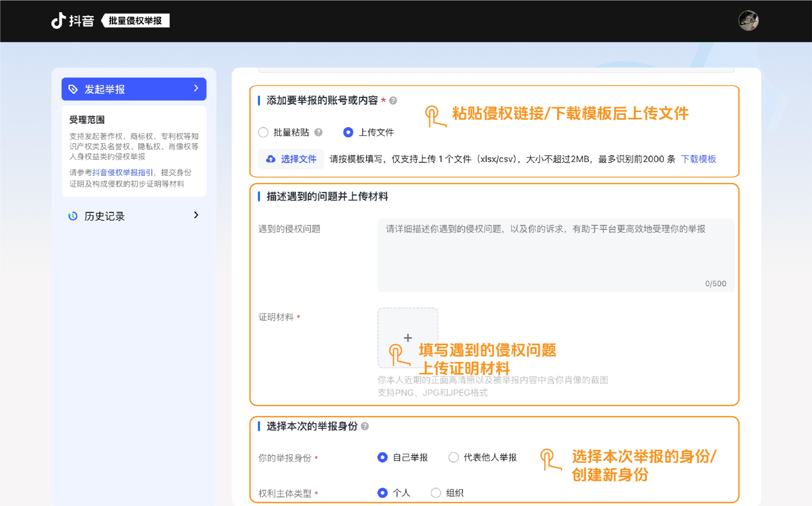Click help icon next to 选择本次的举报身份
The width and height of the screenshot is (812, 506).
click(365, 426)
